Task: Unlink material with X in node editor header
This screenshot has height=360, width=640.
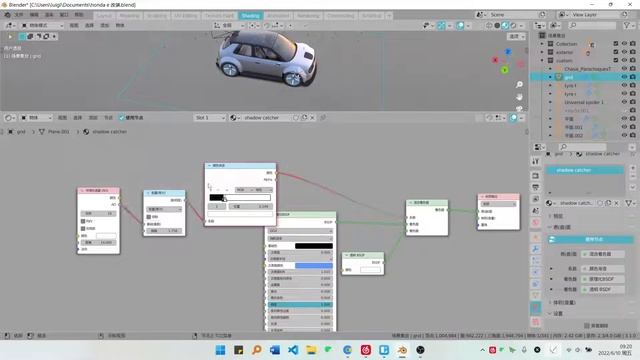Action: (312, 118)
